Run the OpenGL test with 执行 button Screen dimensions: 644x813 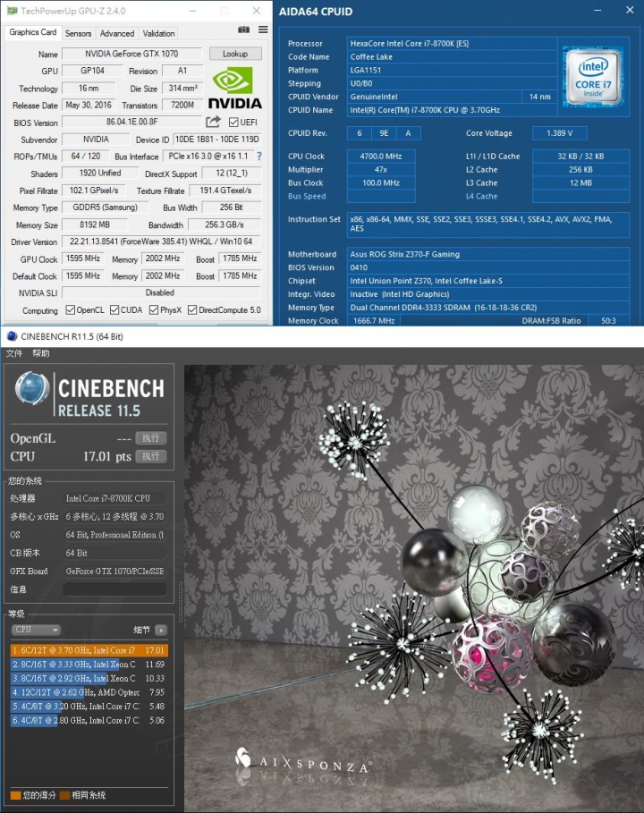[151, 438]
